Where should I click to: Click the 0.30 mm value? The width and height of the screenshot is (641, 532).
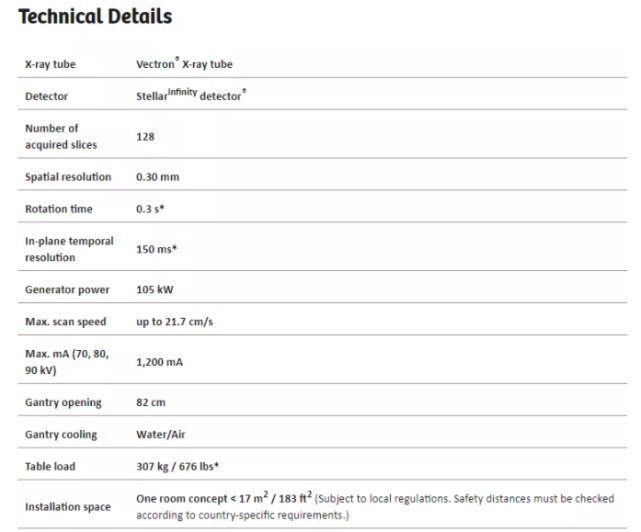tap(157, 177)
